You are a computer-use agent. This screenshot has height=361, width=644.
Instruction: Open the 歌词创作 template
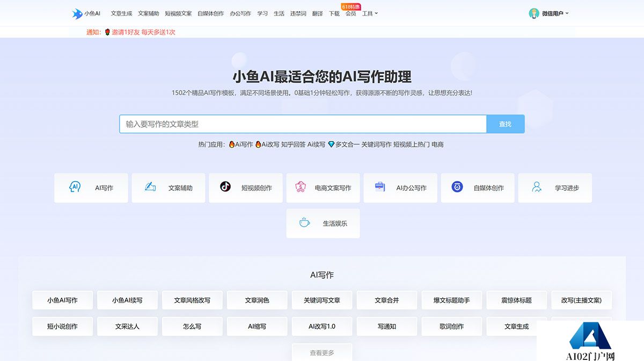pyautogui.click(x=452, y=326)
